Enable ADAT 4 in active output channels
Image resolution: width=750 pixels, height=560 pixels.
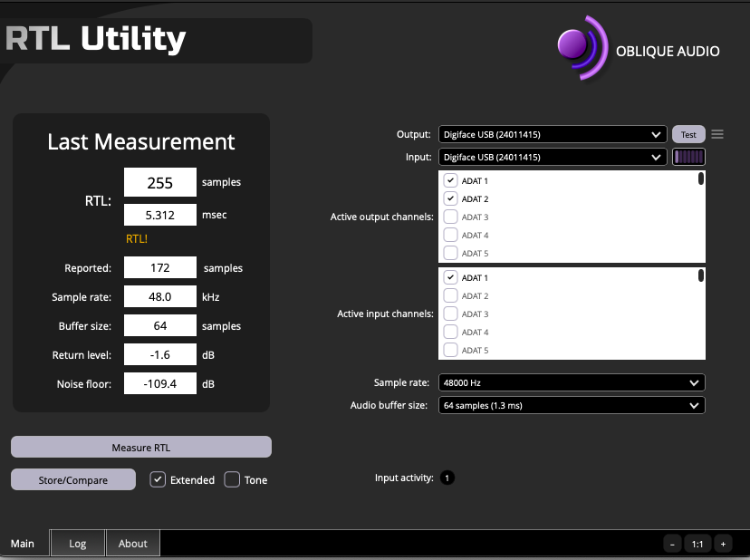click(450, 235)
